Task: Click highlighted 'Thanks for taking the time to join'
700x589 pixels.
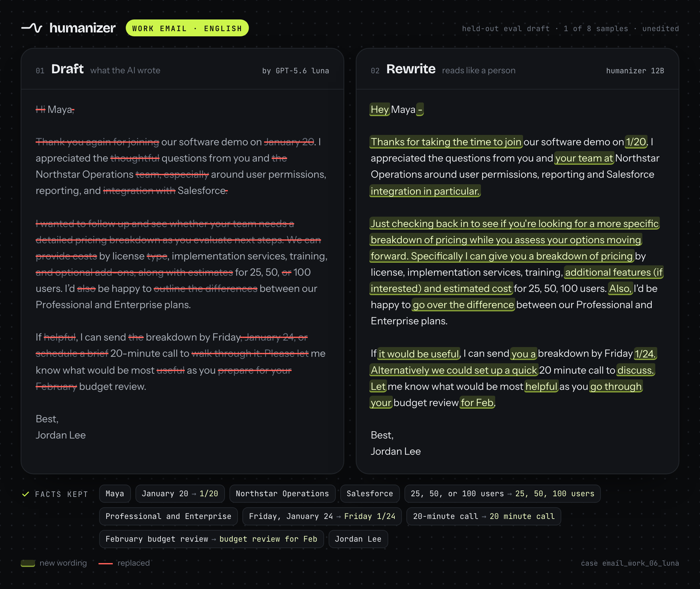Action: 446,142
